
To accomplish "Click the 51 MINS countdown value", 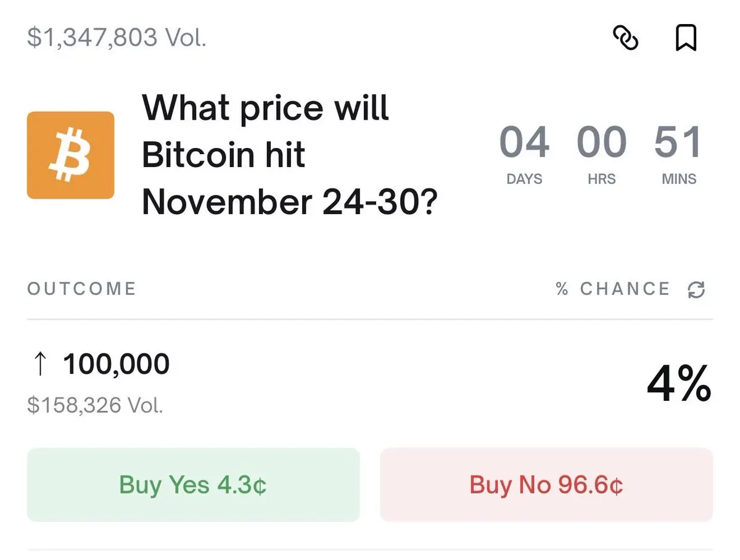I will pyautogui.click(x=678, y=142).
